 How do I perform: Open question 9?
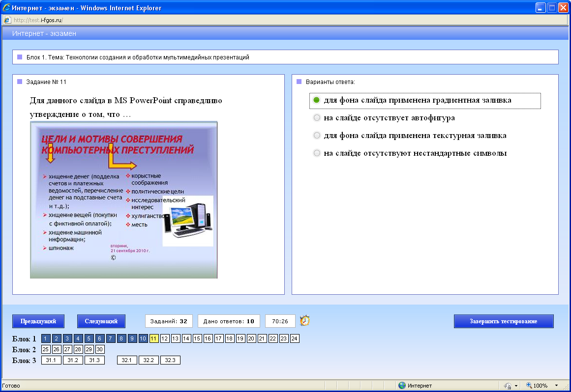[x=132, y=338]
